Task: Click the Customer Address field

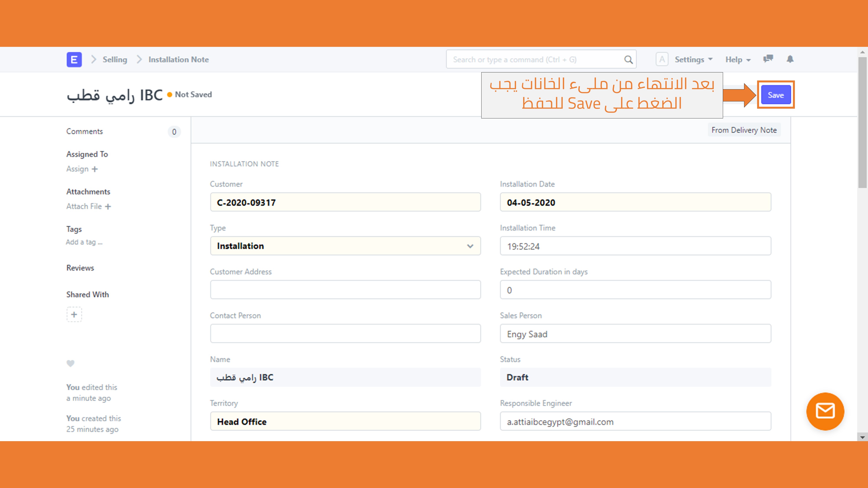Action: click(345, 290)
